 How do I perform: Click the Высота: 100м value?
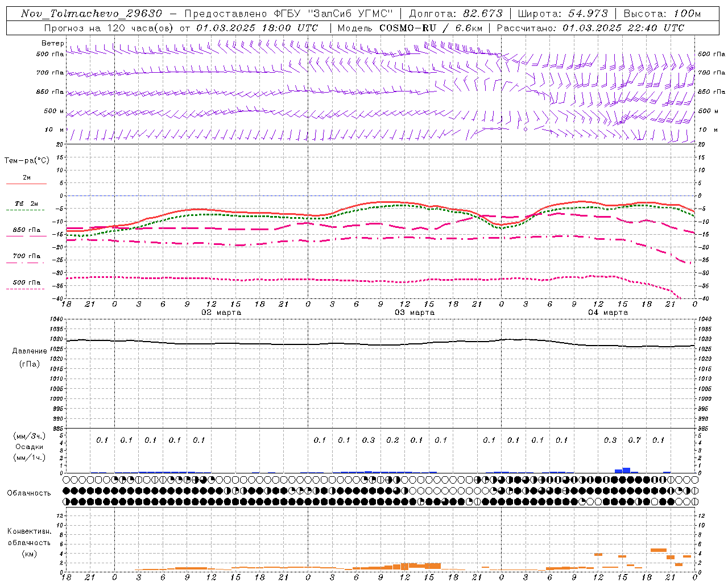tap(662, 14)
